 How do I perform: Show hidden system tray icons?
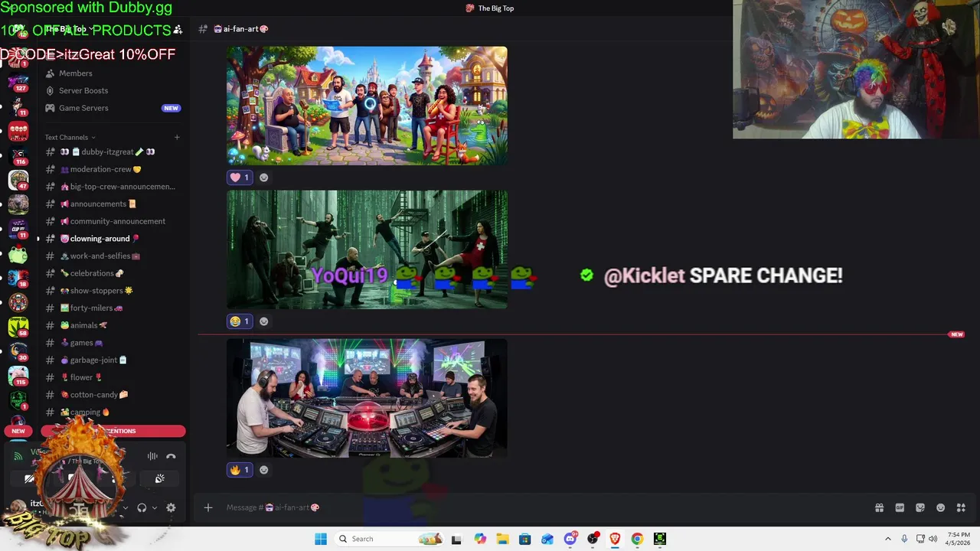888,539
